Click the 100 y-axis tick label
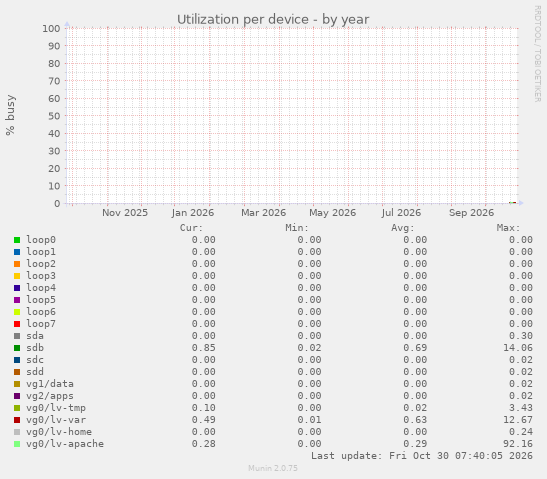547x479 pixels. click(x=51, y=28)
